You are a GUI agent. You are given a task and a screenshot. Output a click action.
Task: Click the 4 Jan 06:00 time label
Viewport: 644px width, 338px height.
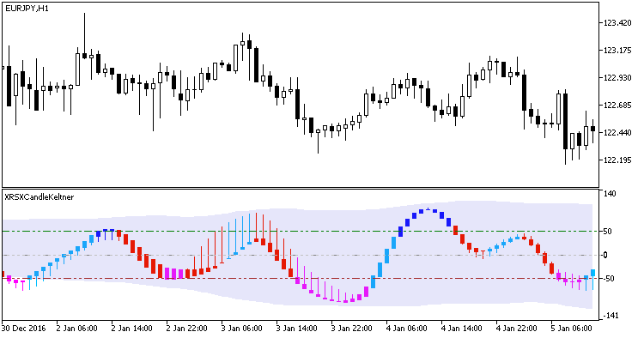407,329
